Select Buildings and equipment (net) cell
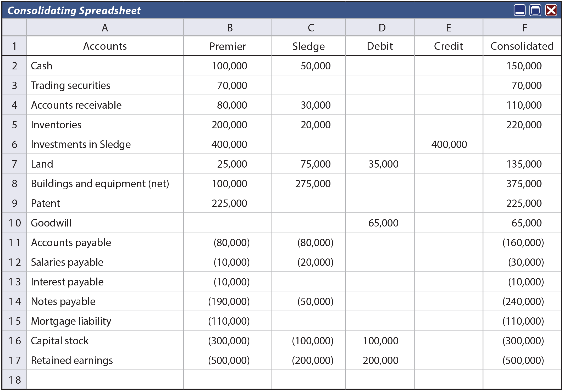 point(105,183)
